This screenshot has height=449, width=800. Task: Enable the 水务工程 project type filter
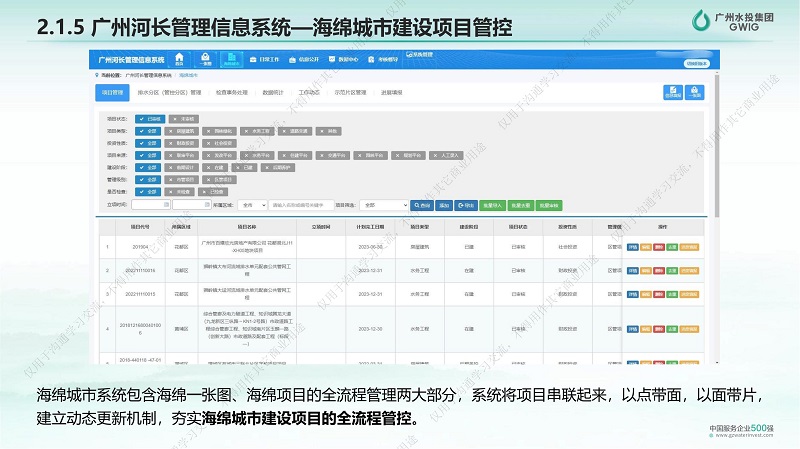257,131
